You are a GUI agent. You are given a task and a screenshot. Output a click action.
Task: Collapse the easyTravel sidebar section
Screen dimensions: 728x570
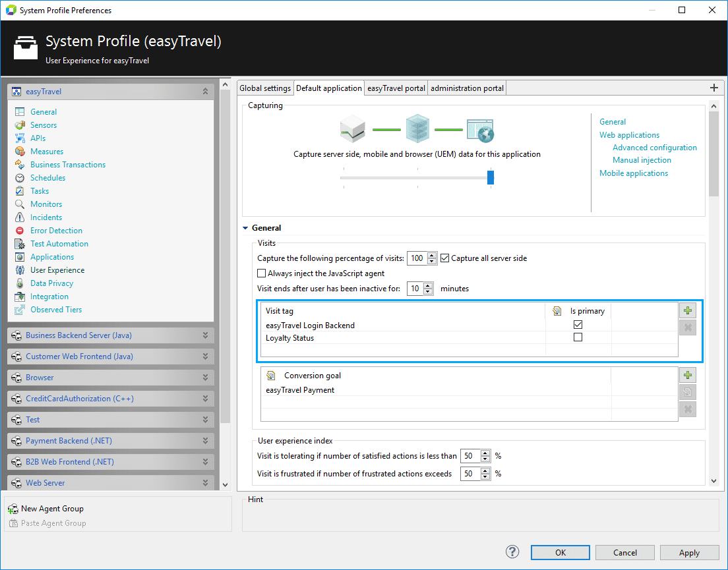[x=205, y=92]
